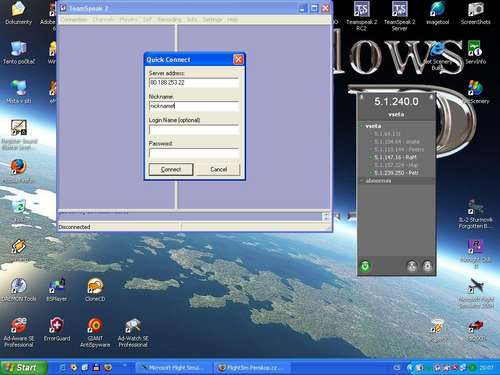Image resolution: width=500 pixels, height=375 pixels.
Task: Switch to Microsoft Flight Simulator taskbar item
Action: [173, 368]
